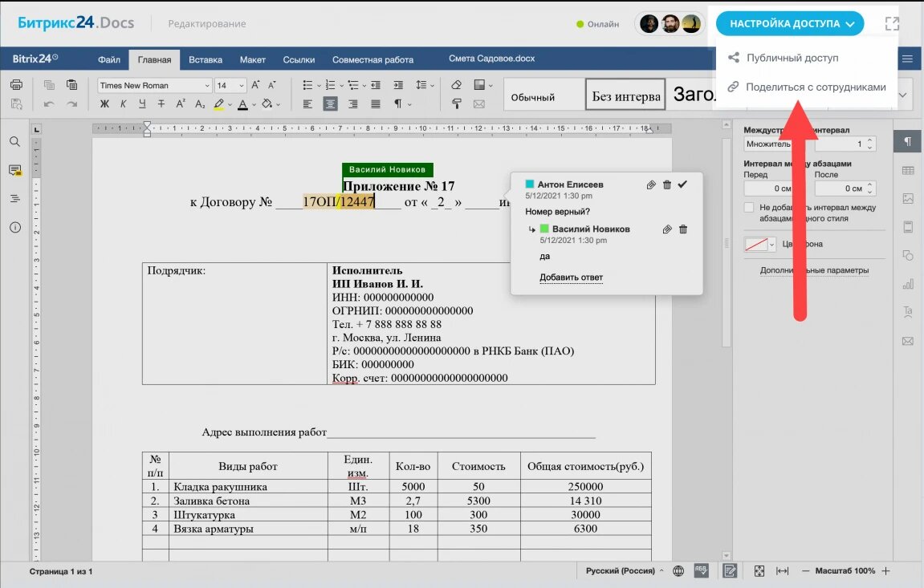Undo the last action
Viewport: 924px width, 588px height.
(49, 104)
